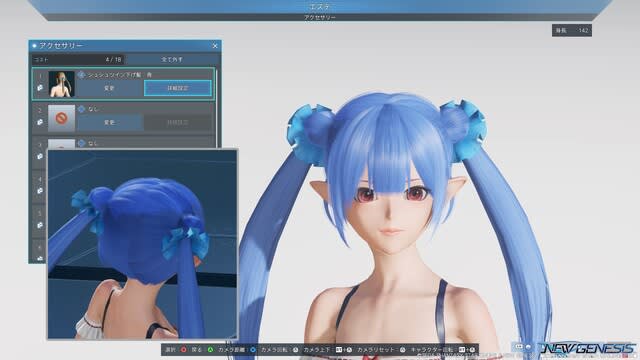Click the 戻る back hint label
The width and height of the screenshot is (640, 360).
(x=197, y=350)
